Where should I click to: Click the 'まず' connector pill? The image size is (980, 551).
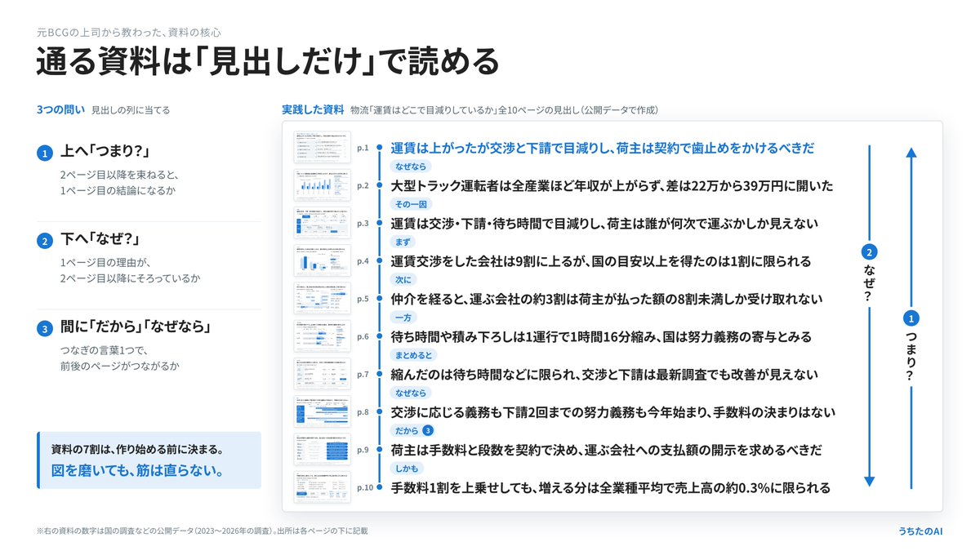point(403,242)
